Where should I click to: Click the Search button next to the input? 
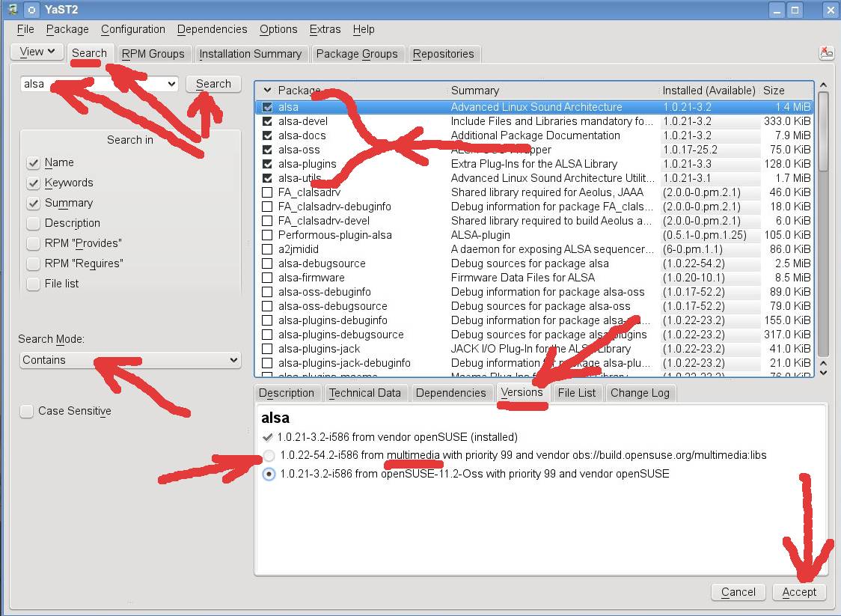[x=213, y=84]
